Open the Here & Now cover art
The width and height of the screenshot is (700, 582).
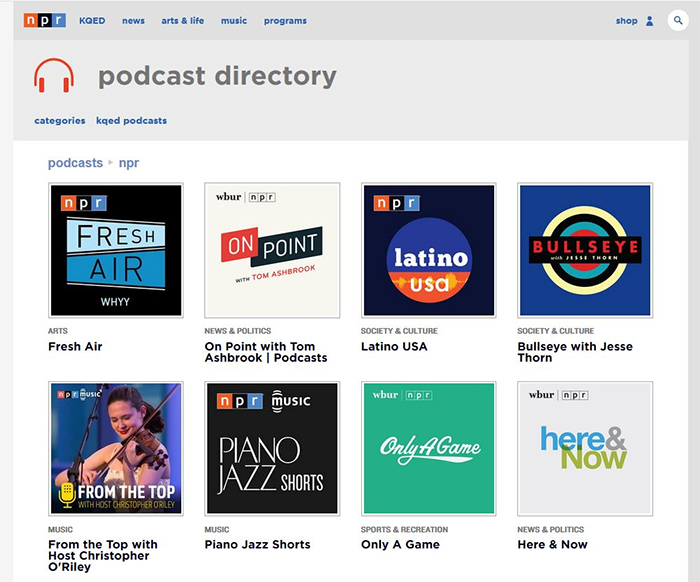tap(585, 449)
